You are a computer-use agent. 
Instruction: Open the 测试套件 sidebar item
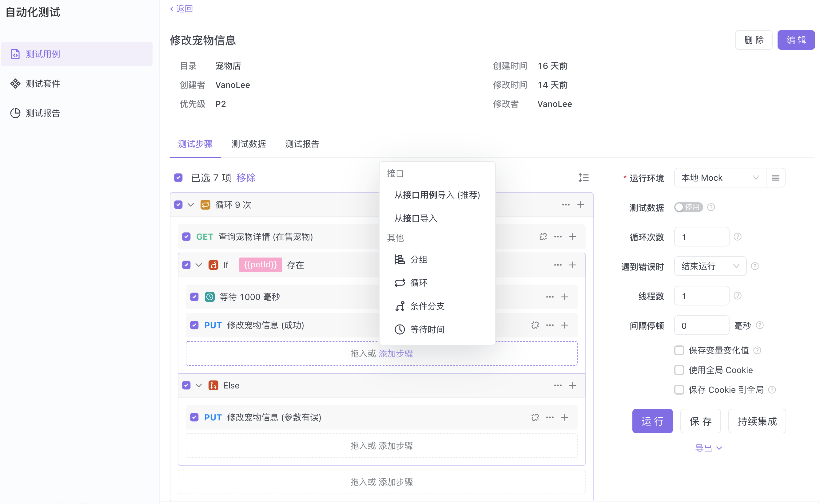(x=77, y=83)
